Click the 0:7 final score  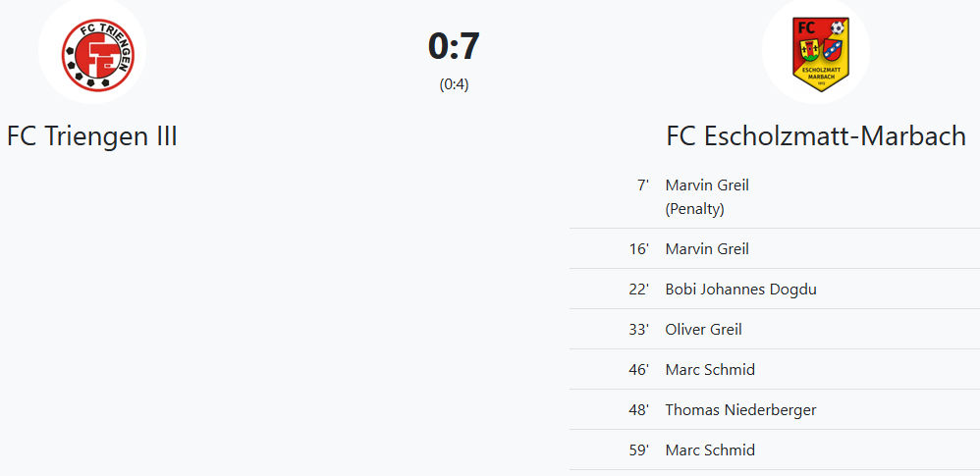click(454, 47)
